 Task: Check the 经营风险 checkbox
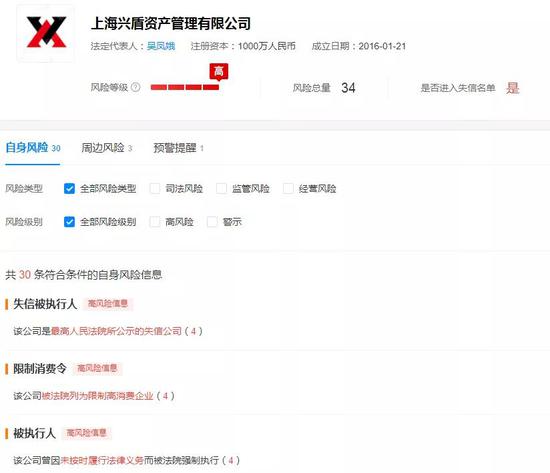pyautogui.click(x=288, y=188)
